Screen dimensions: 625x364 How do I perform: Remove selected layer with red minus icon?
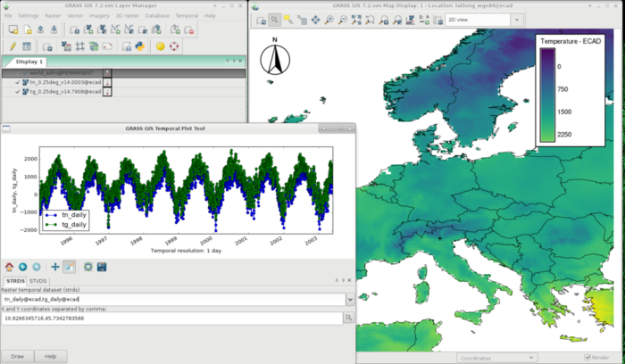189,29
